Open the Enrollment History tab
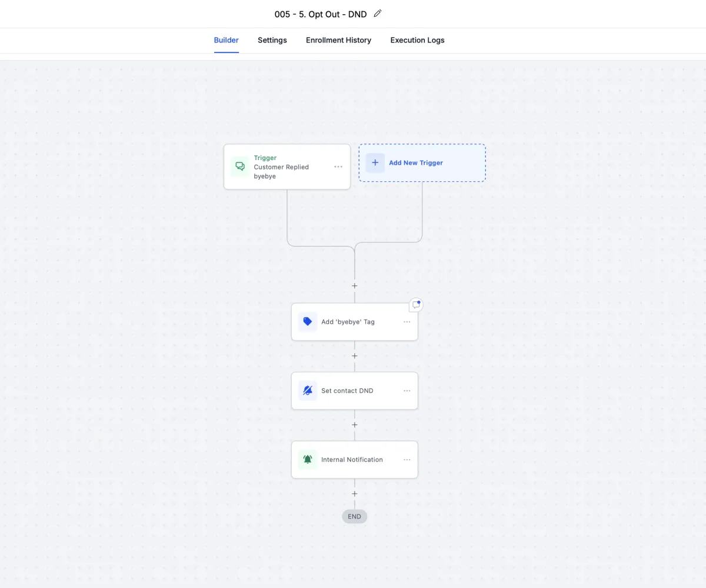 (338, 40)
